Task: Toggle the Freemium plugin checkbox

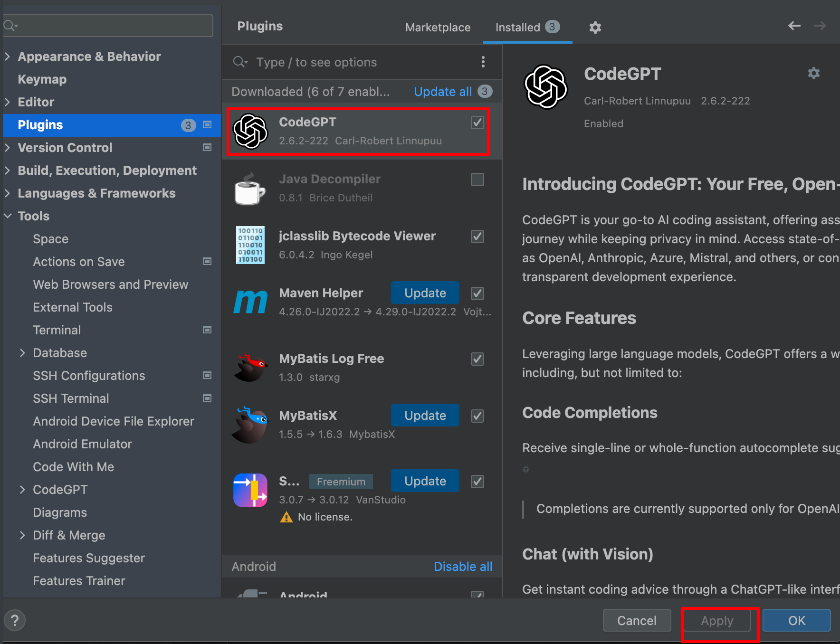Action: (x=477, y=482)
